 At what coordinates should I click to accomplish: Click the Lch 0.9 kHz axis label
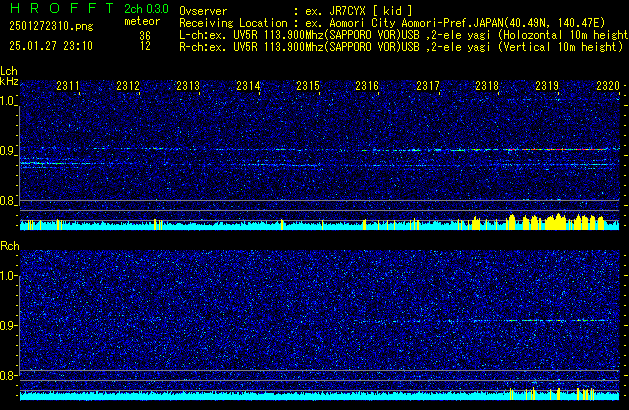[8, 151]
